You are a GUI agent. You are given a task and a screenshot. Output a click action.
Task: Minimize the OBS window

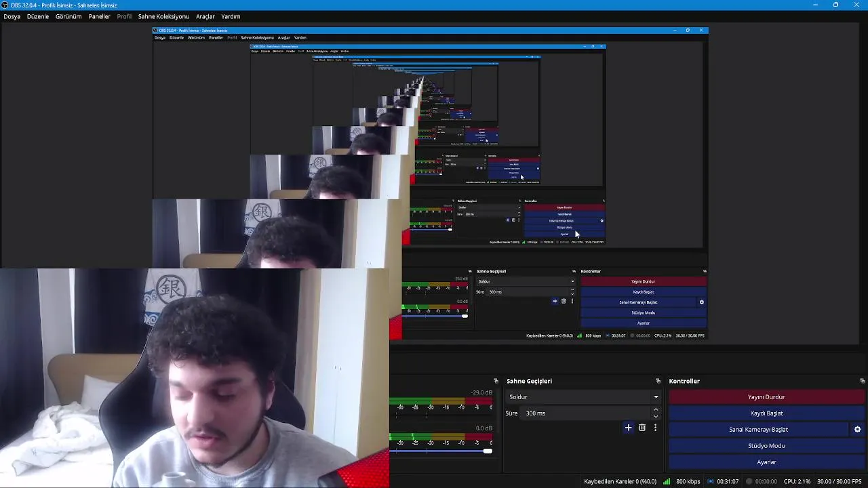(x=815, y=5)
